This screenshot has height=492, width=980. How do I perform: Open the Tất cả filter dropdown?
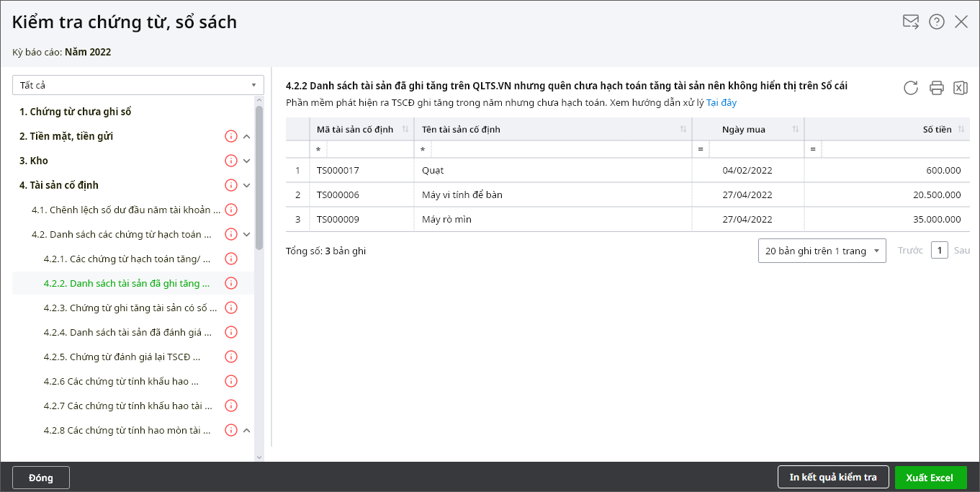[x=138, y=85]
